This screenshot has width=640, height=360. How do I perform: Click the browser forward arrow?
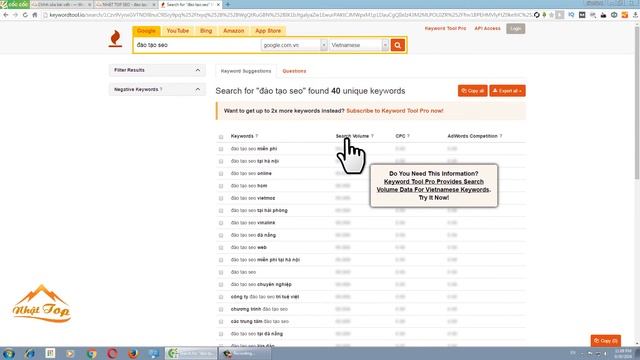(x=15, y=15)
